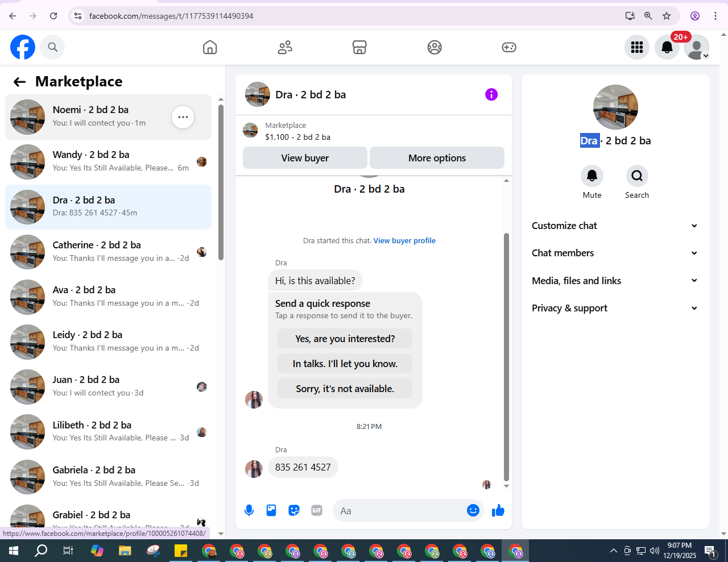Open the Leidy · 2 bd 2 ba conversation
The image size is (728, 562).
pyautogui.click(x=108, y=342)
